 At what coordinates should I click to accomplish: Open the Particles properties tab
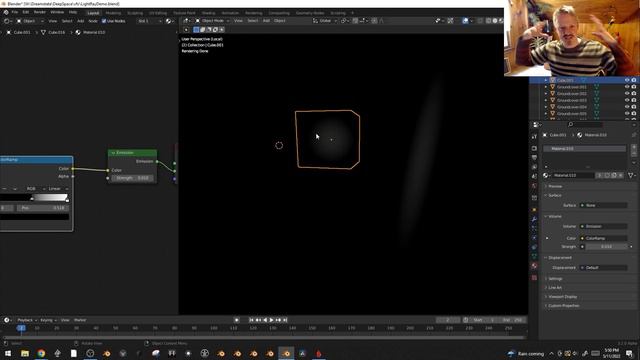click(x=534, y=229)
